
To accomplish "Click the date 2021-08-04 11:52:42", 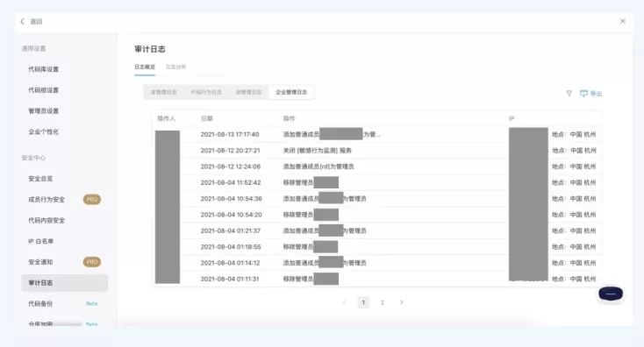I will click(x=231, y=182).
